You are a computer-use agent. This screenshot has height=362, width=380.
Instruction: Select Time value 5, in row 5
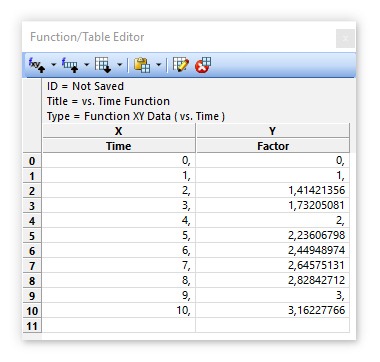[x=119, y=235]
